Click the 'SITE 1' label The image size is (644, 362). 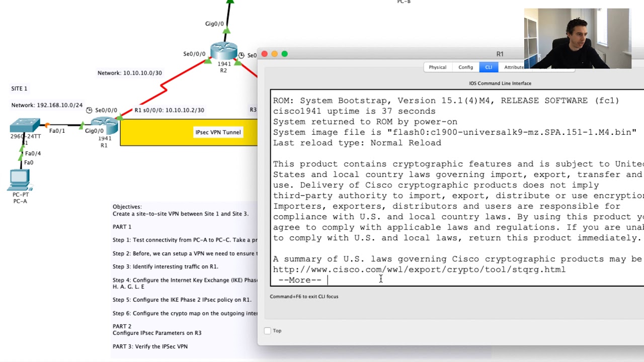coord(19,88)
